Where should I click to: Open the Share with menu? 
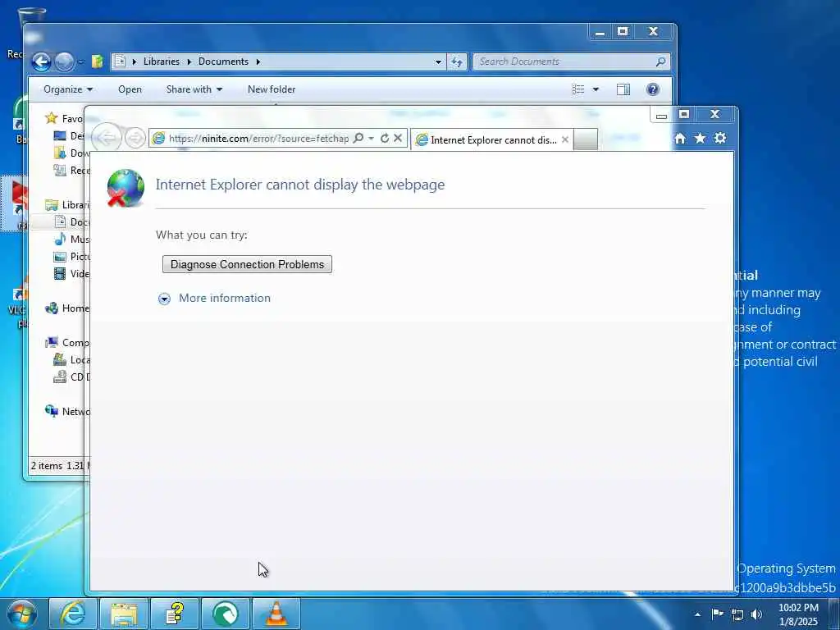pos(194,89)
